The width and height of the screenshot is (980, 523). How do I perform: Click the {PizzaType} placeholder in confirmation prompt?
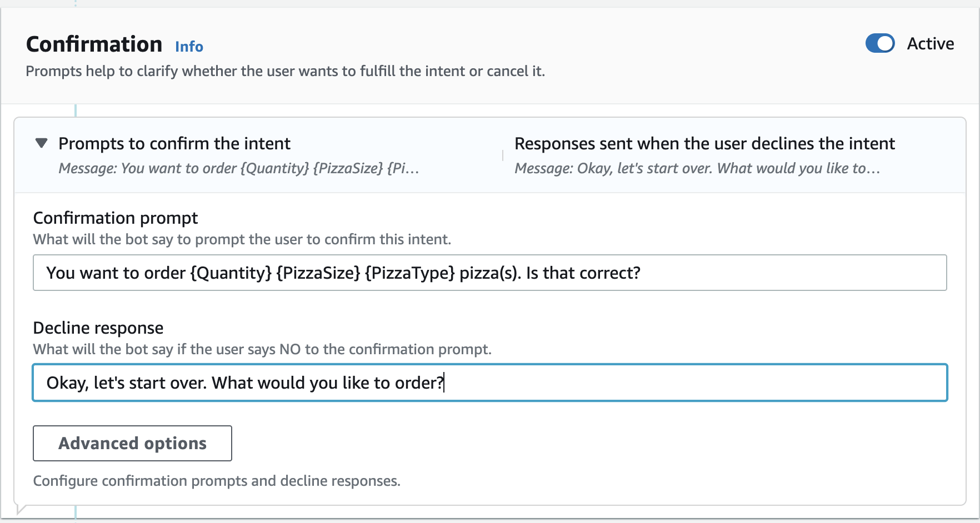click(x=410, y=273)
